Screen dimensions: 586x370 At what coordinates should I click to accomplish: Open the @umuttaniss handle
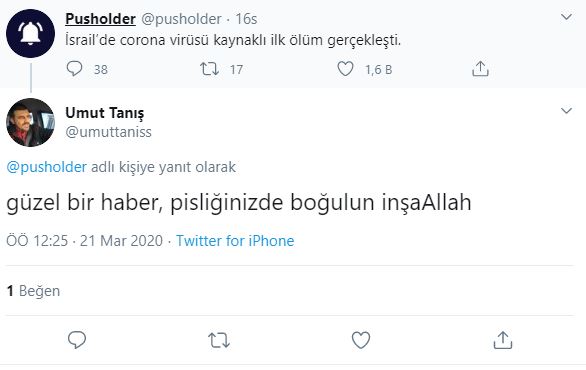click(x=108, y=132)
